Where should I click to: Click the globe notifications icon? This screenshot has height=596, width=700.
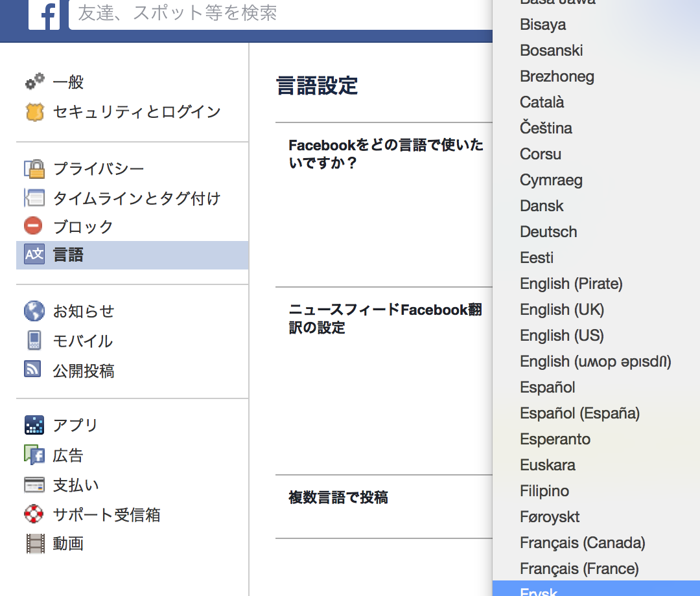click(x=34, y=311)
